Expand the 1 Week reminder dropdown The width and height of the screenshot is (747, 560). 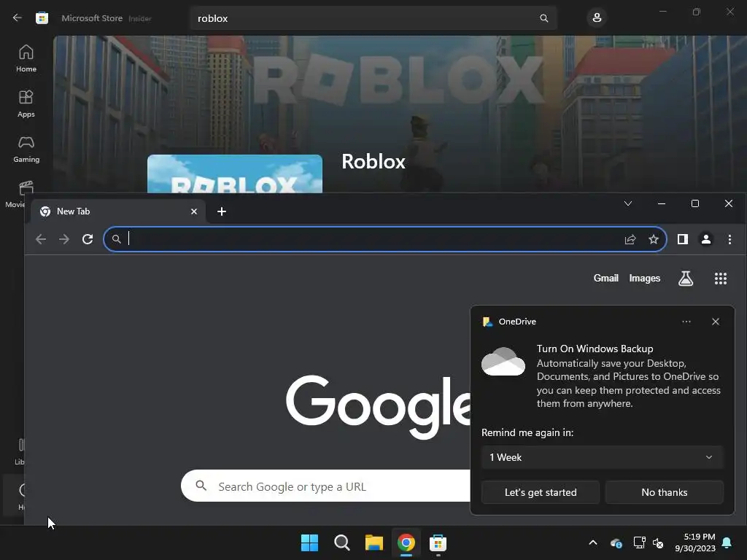click(602, 457)
